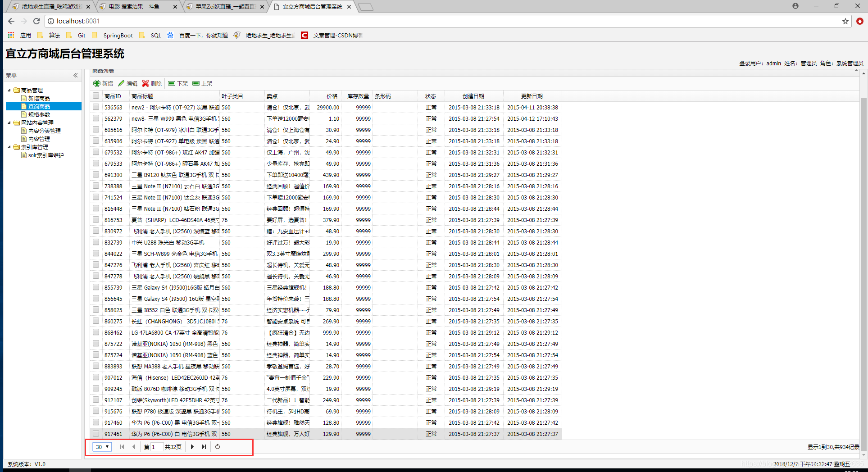Tick the checkbox for product 868462

[x=96, y=332]
